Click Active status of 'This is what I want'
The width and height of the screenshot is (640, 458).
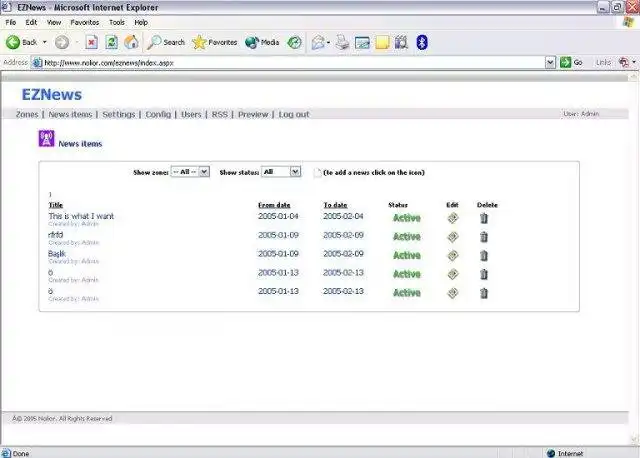[x=407, y=218]
